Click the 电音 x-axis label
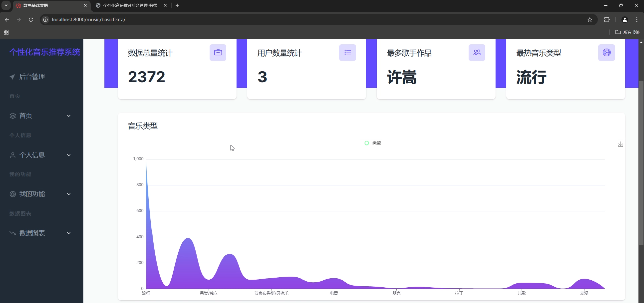644x303 pixels. (x=334, y=293)
